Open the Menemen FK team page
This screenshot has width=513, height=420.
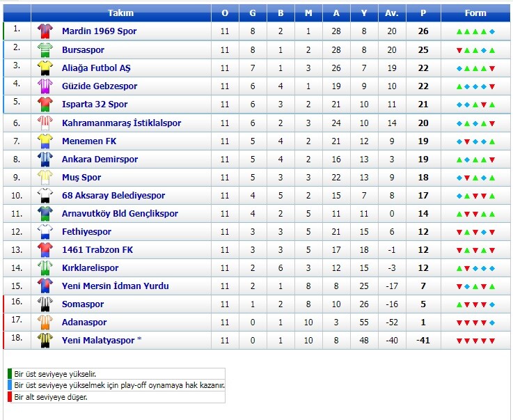(x=89, y=141)
